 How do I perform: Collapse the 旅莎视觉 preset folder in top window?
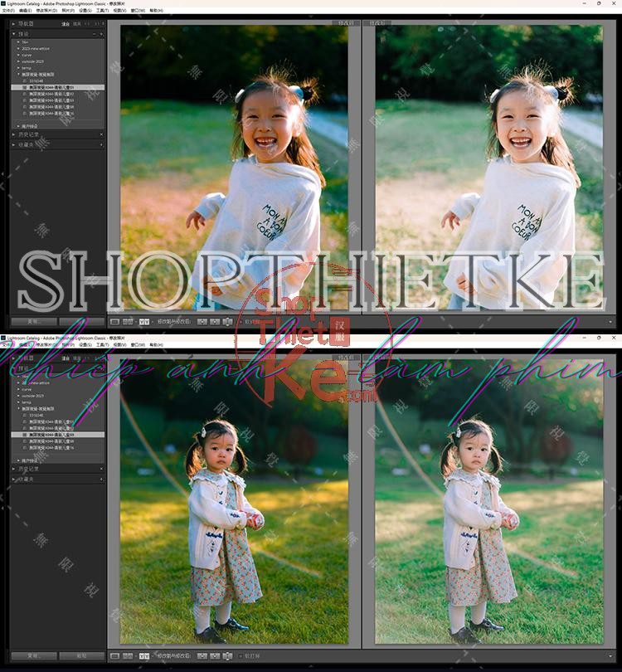pyautogui.click(x=18, y=74)
